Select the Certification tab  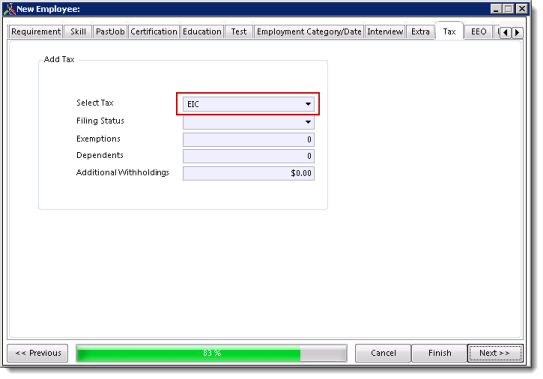pyautogui.click(x=154, y=32)
